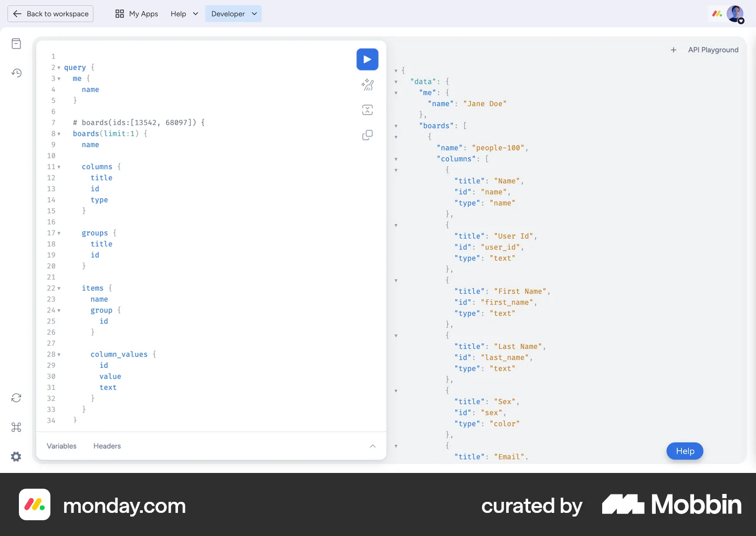Open the Developer dropdown menu
Image resolution: width=756 pixels, height=536 pixels.
234,14
